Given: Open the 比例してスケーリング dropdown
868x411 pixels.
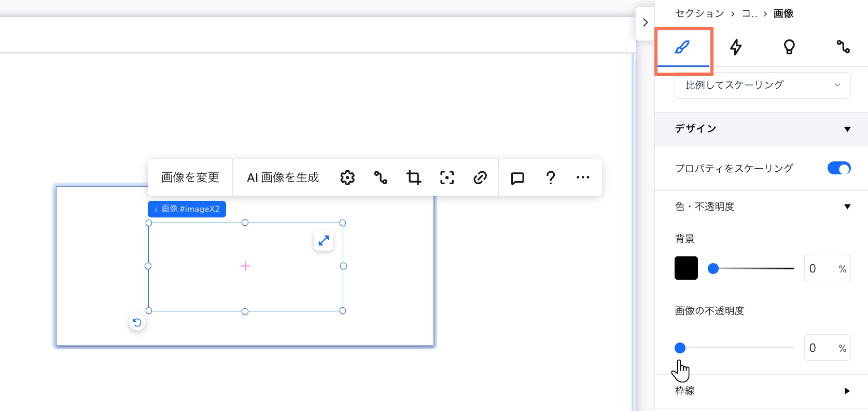Looking at the screenshot, I should point(762,85).
